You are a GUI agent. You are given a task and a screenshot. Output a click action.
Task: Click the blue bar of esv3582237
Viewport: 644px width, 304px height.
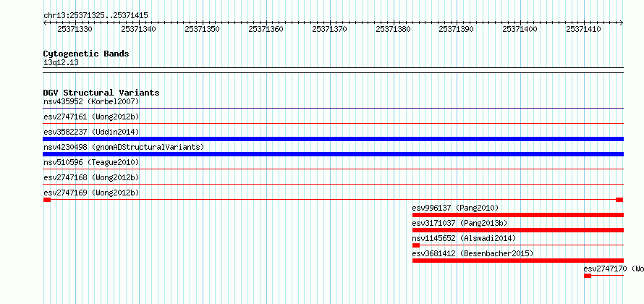[x=333, y=139]
